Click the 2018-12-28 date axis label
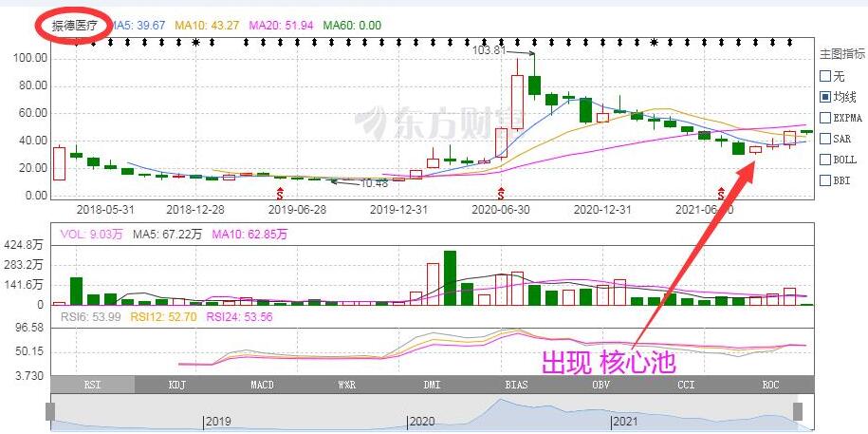The height and width of the screenshot is (434, 868). click(x=195, y=210)
